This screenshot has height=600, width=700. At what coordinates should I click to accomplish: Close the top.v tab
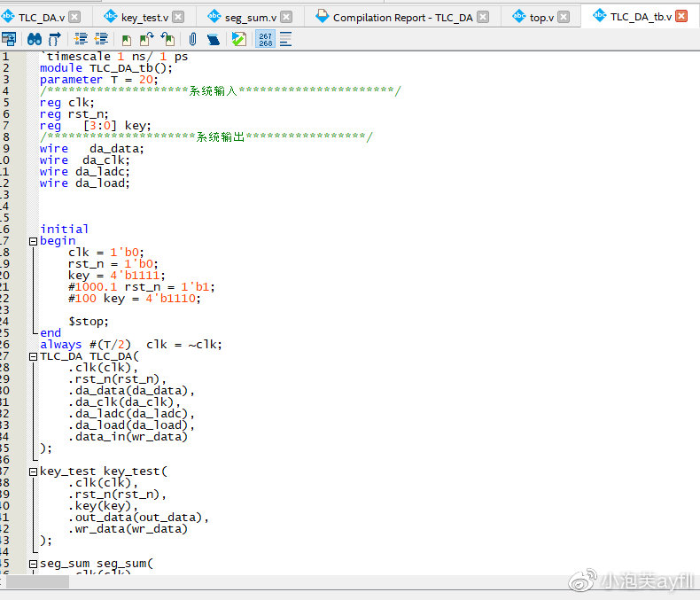(x=564, y=17)
